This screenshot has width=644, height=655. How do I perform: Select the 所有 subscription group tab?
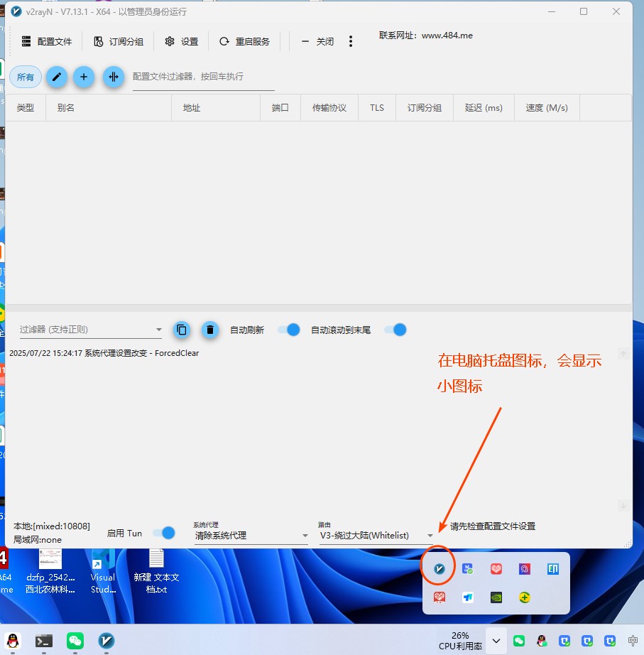(26, 77)
